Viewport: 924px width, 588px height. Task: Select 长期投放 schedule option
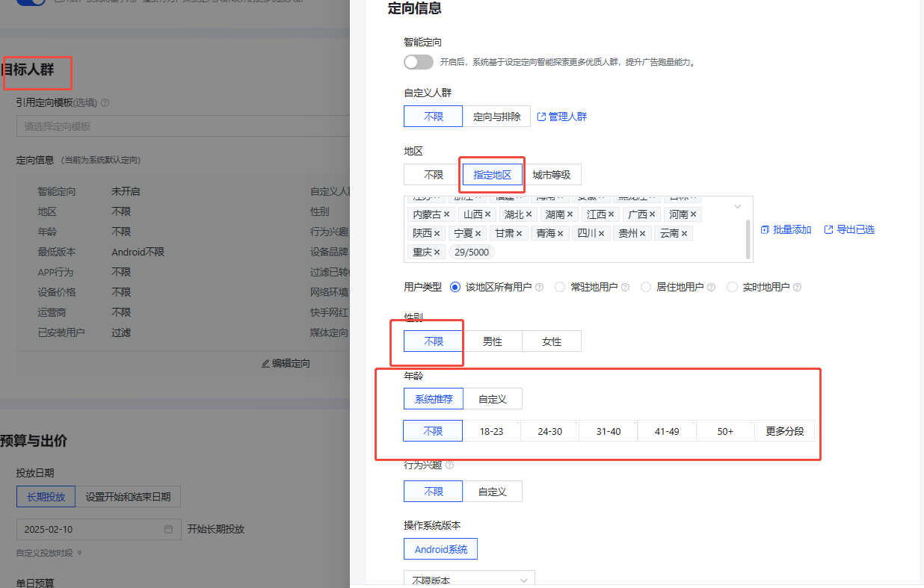tap(46, 497)
